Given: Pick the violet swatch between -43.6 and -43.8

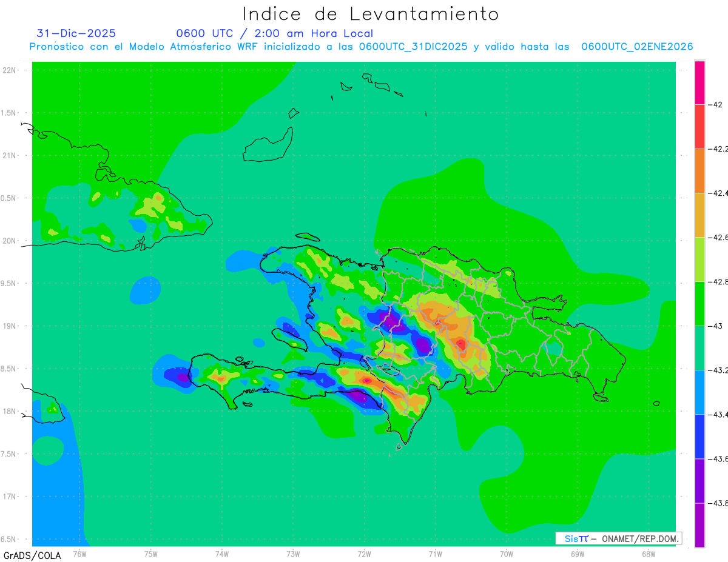Looking at the screenshot, I should click(x=699, y=480).
